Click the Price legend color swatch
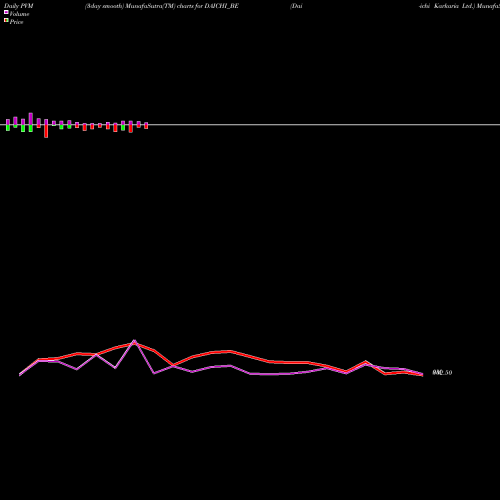This screenshot has width=500, height=500. [6, 21]
